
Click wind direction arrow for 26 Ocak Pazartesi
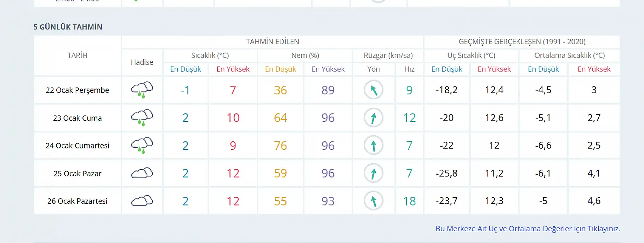pyautogui.click(x=374, y=201)
